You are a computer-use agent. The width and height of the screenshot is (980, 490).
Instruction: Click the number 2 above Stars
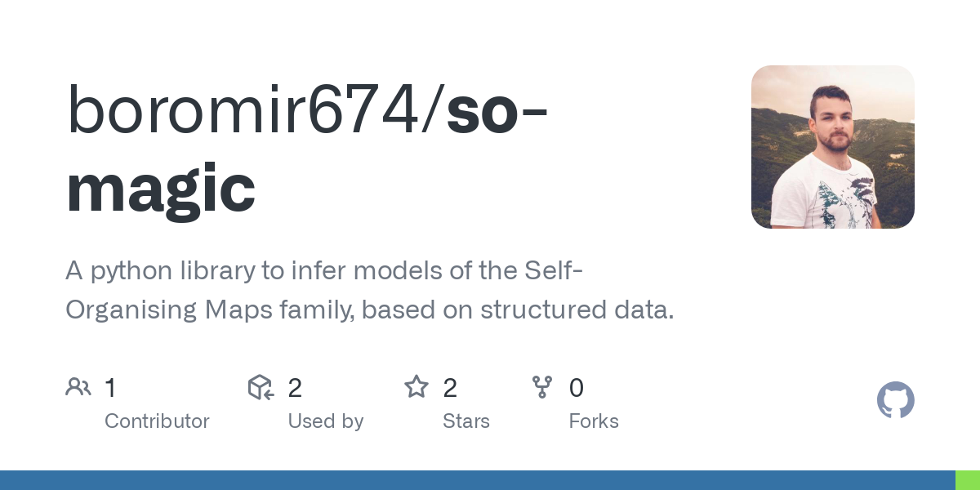[x=450, y=388]
